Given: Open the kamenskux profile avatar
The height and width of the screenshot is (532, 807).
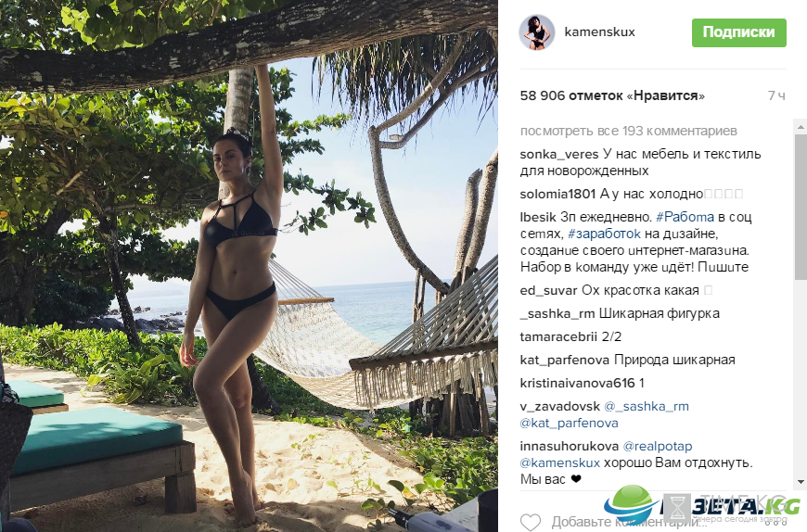Looking at the screenshot, I should (537, 32).
